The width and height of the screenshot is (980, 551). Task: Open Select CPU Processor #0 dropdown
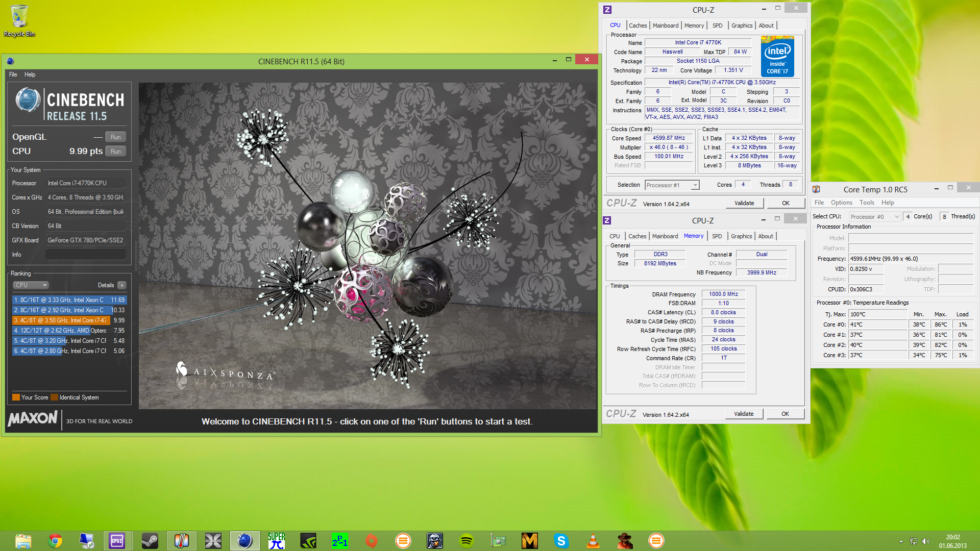click(875, 217)
